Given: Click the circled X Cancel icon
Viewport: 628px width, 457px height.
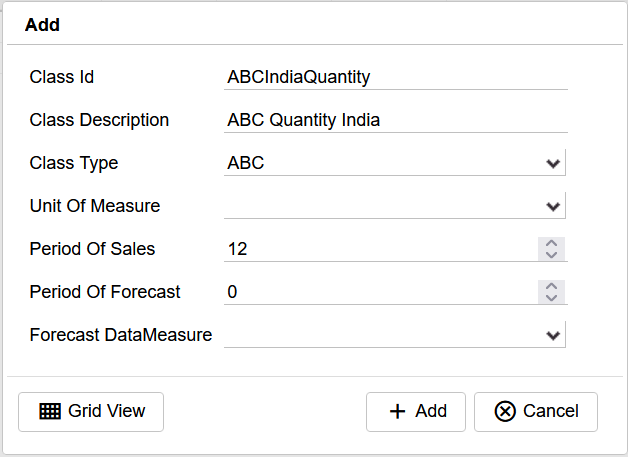Looking at the screenshot, I should click(505, 411).
